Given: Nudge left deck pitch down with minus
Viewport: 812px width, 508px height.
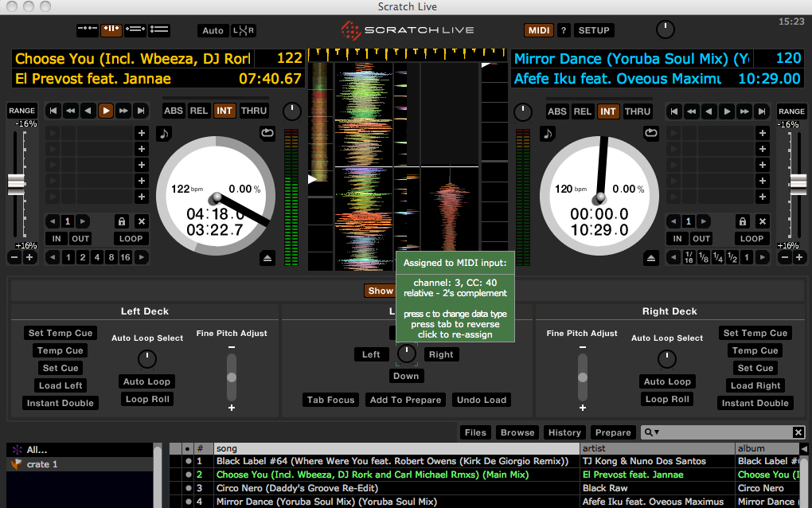Looking at the screenshot, I should tap(14, 257).
